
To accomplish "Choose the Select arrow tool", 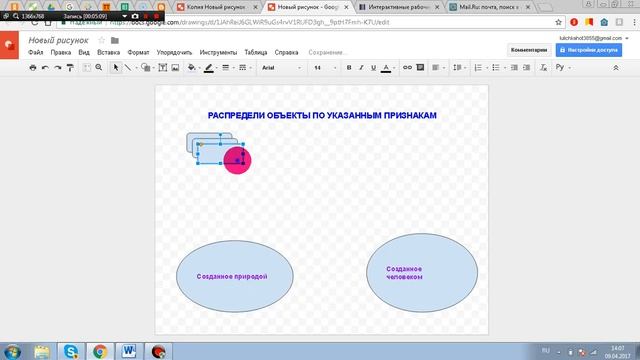I will (x=116, y=67).
